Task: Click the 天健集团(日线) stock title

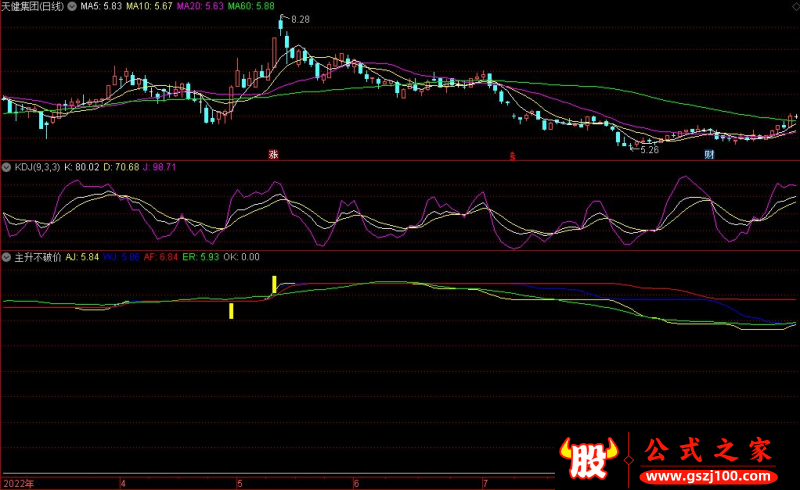Action: click(32, 6)
